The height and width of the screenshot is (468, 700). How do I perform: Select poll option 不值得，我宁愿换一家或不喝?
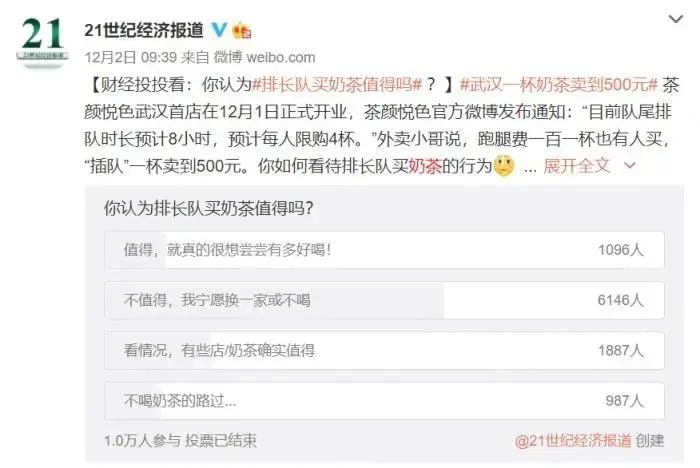(384, 300)
